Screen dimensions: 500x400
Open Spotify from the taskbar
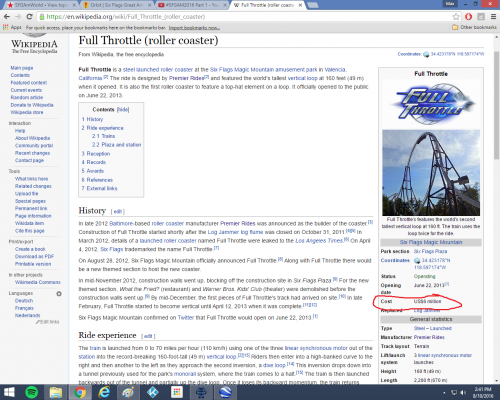[x=32, y=392]
